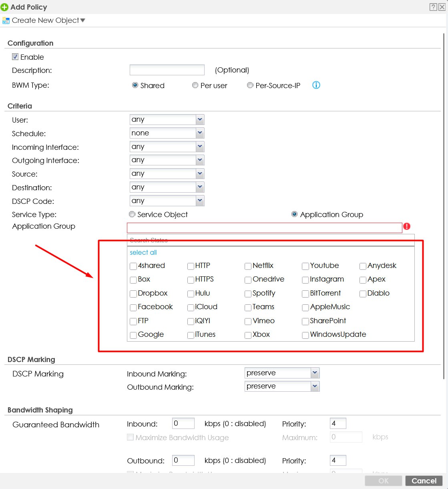
Task: Choose Service Object service type
Action: (x=132, y=214)
